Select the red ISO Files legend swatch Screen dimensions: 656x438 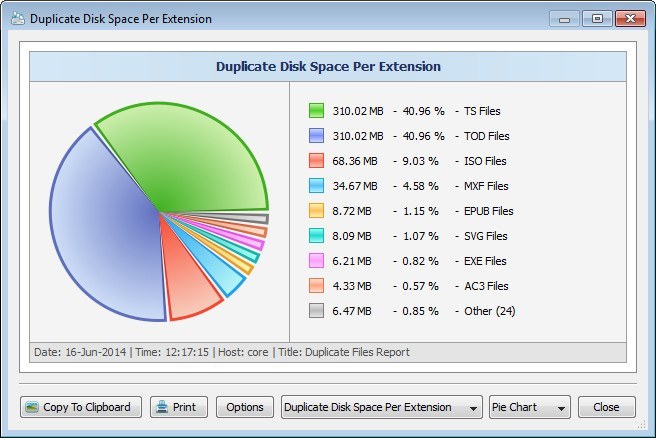pyautogui.click(x=316, y=160)
